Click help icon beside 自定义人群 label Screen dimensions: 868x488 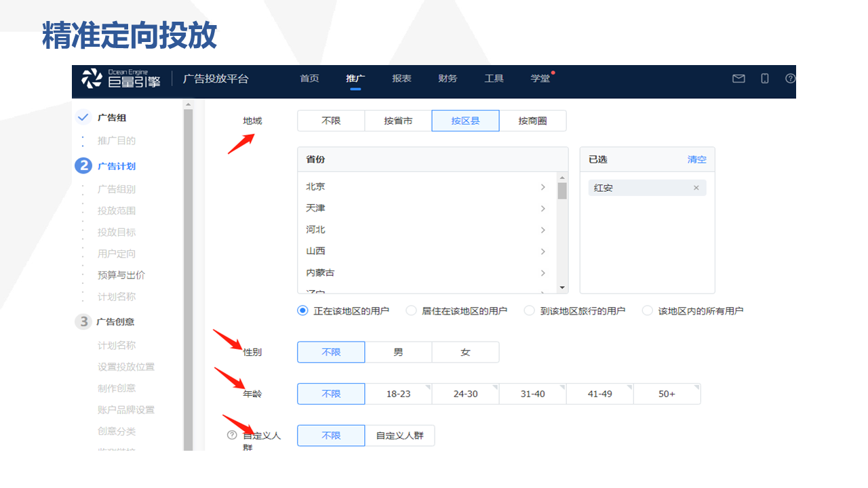coord(232,435)
